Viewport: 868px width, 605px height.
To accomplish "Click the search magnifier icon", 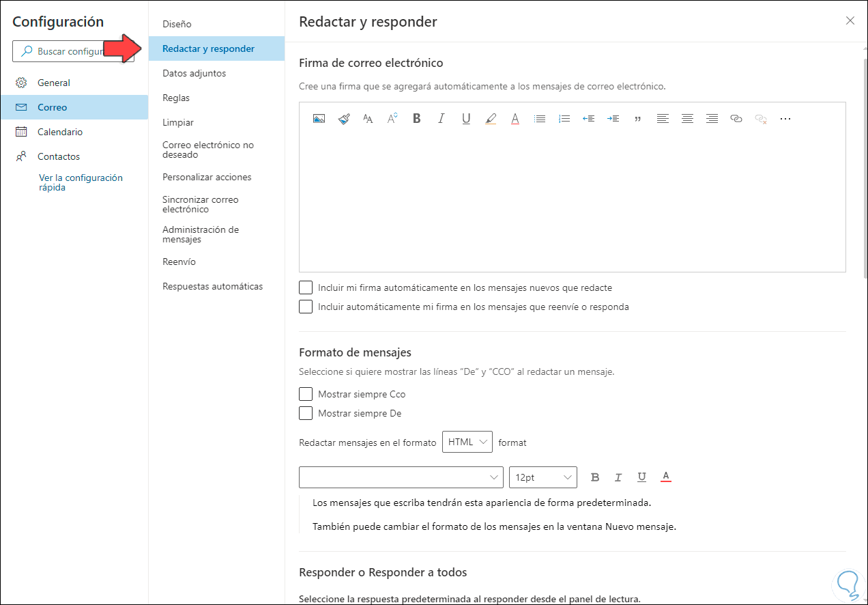I will pos(27,51).
